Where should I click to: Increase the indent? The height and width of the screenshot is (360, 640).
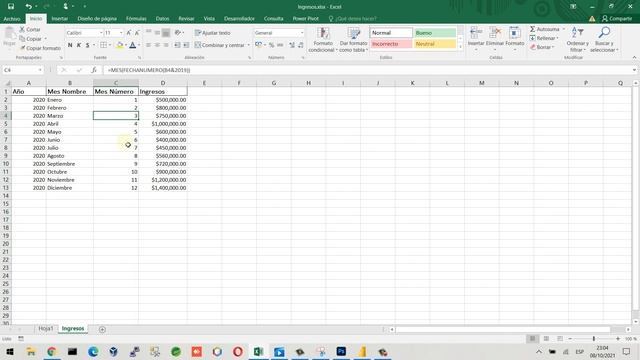[x=186, y=45]
